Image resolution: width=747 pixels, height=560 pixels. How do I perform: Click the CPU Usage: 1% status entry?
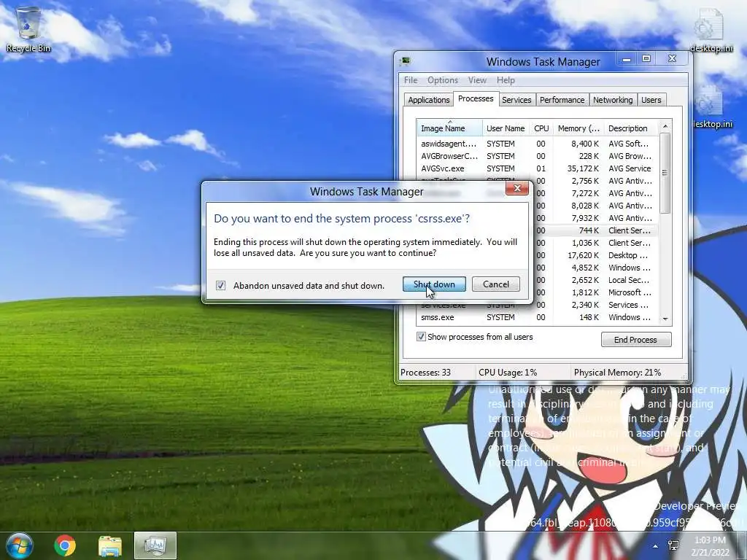[508, 373]
